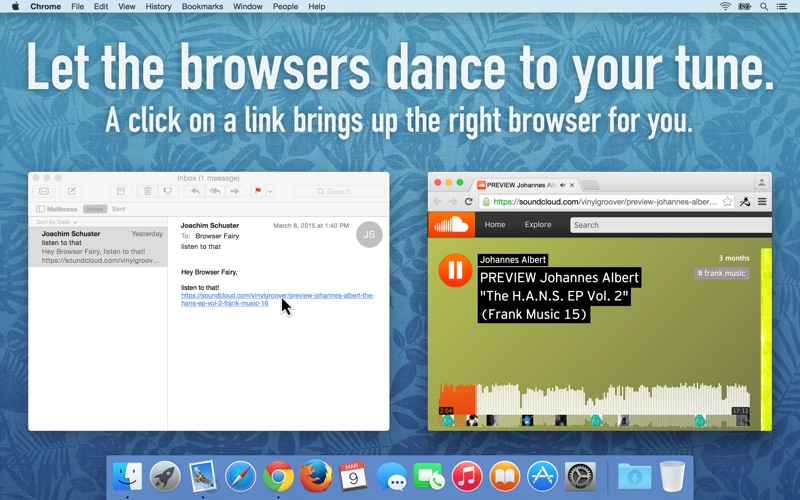
Task: Click # frank music tag
Action: (721, 273)
